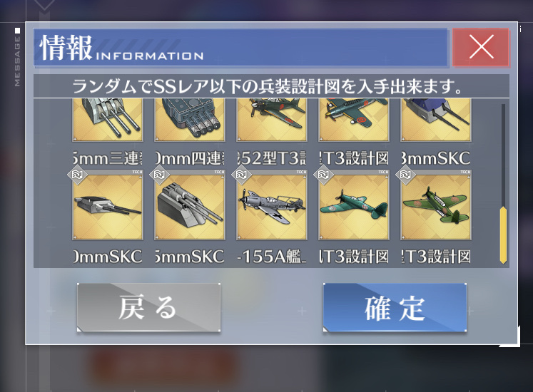Click the MESSAGE side label
The image size is (533, 392).
pos(17,61)
